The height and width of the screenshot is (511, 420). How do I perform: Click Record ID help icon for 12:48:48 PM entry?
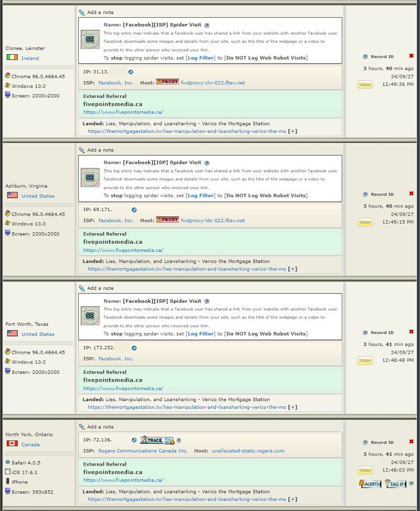click(365, 333)
